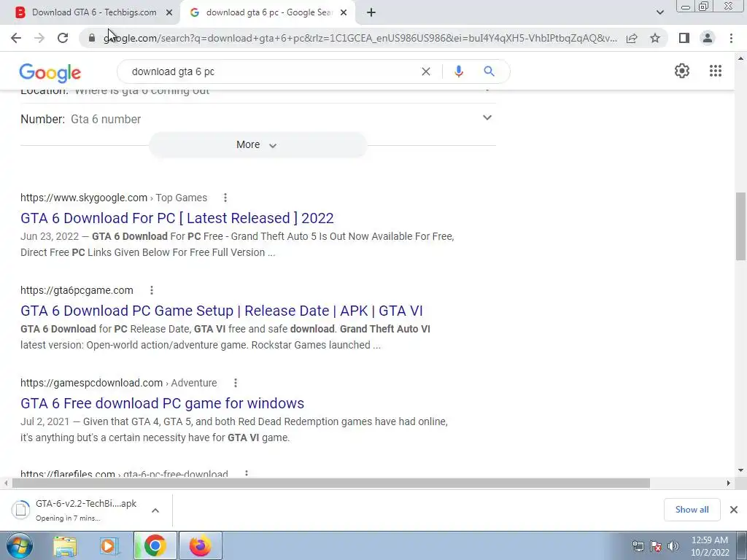Bookmark this page with the star

tap(655, 38)
